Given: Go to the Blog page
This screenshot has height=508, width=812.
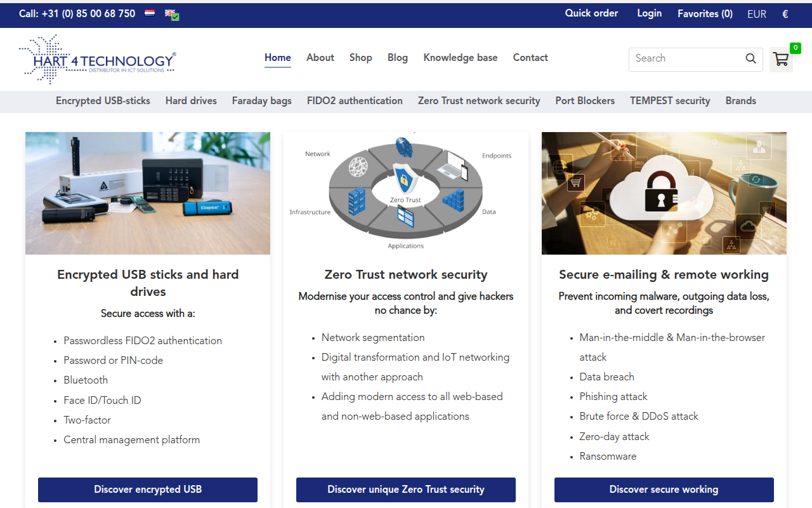Looking at the screenshot, I should [398, 58].
